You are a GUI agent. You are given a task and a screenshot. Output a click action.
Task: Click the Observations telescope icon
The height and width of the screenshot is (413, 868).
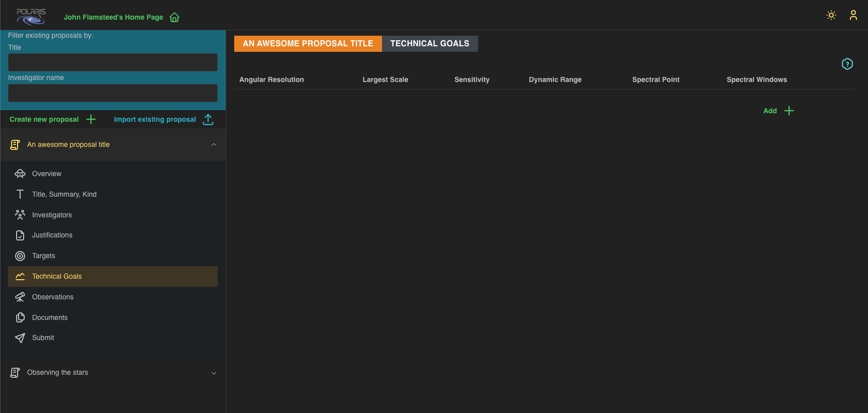20,297
